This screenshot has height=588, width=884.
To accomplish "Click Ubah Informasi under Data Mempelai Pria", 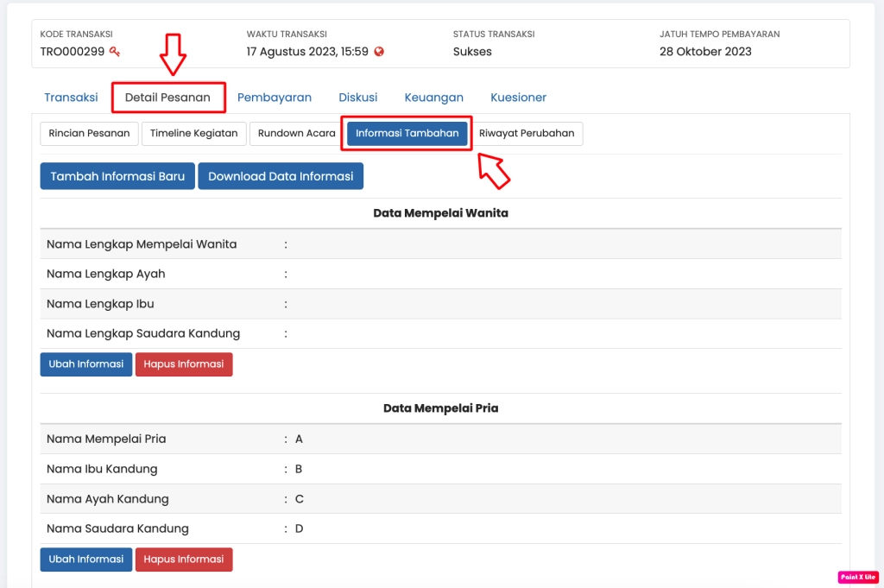I will [86, 560].
